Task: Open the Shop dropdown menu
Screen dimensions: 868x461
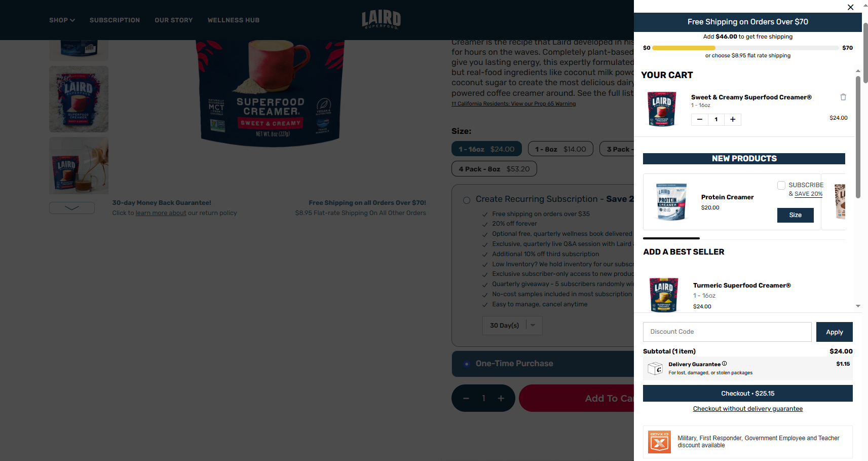Action: point(62,20)
